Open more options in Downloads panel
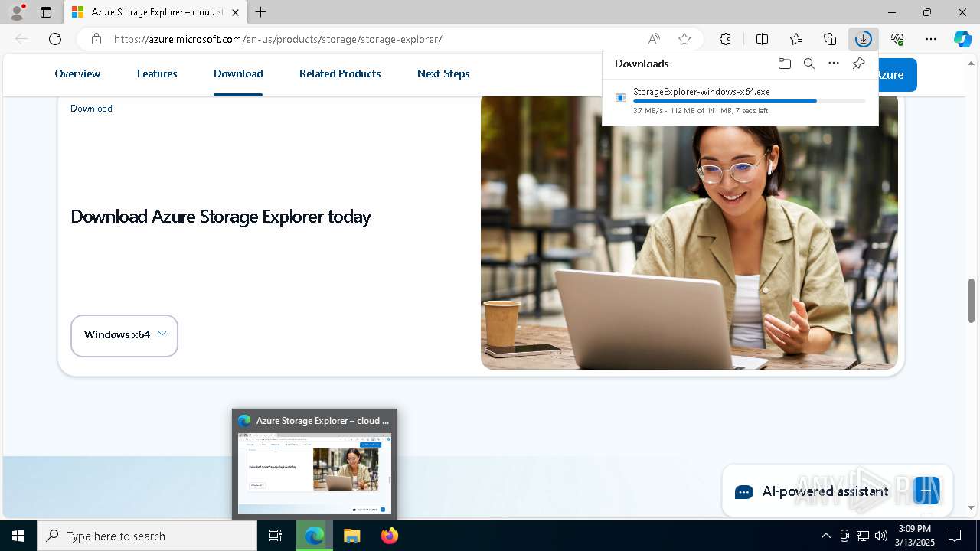 (x=834, y=64)
